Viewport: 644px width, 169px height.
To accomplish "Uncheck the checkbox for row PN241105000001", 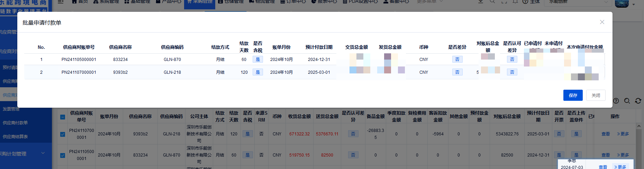I will click(63, 155).
